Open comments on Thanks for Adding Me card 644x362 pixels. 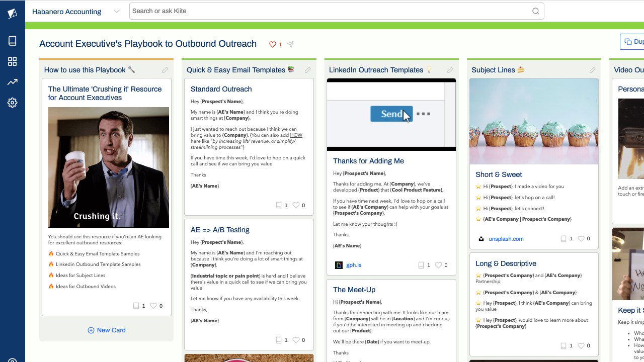click(421, 265)
